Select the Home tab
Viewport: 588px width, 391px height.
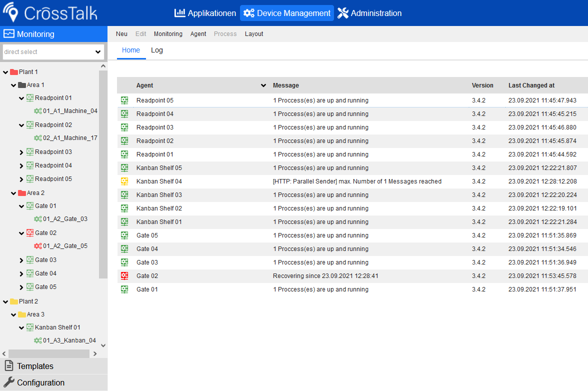click(131, 50)
